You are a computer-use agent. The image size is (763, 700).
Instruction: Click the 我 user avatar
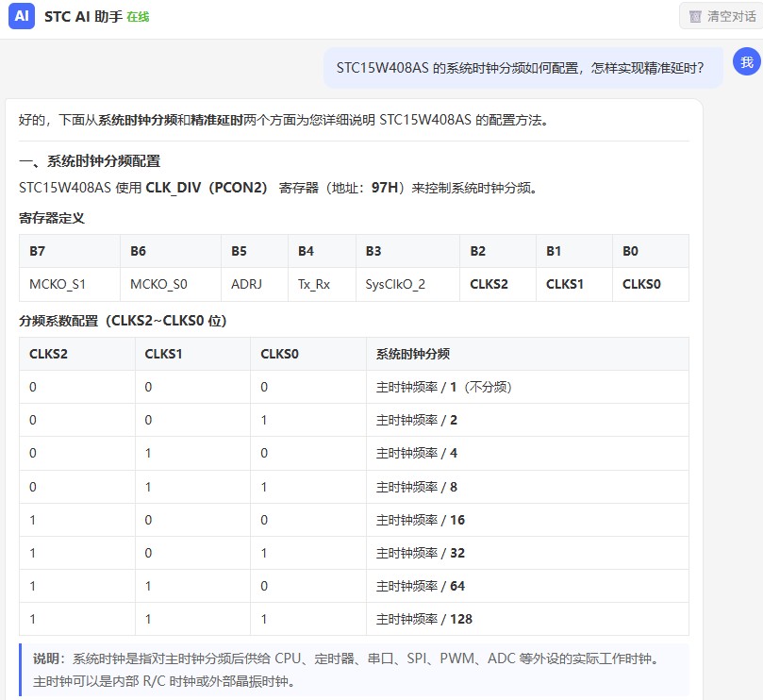pyautogui.click(x=747, y=61)
